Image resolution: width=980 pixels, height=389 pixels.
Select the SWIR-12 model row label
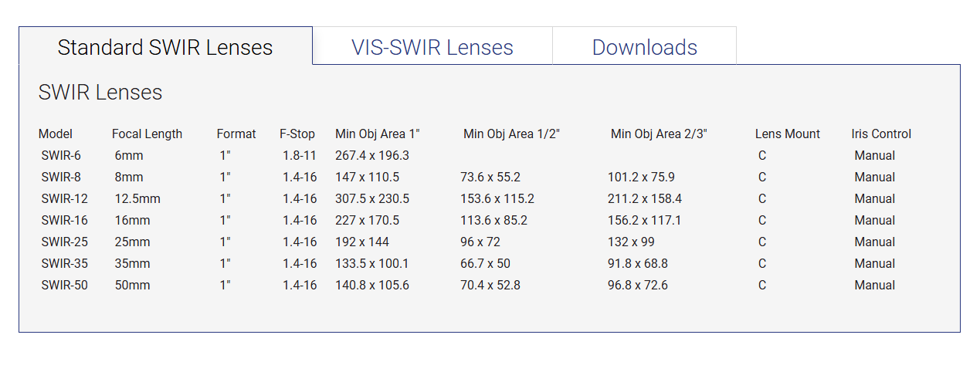pos(64,198)
